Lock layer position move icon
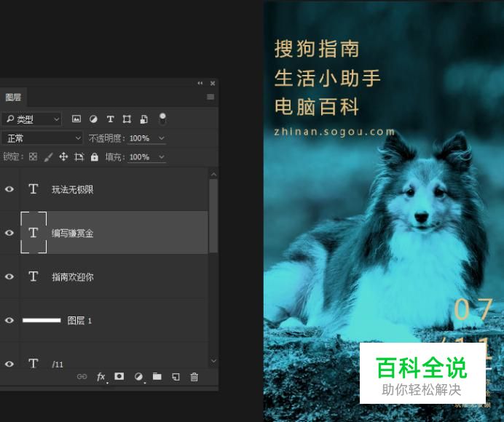This screenshot has width=504, height=422. 63,156
